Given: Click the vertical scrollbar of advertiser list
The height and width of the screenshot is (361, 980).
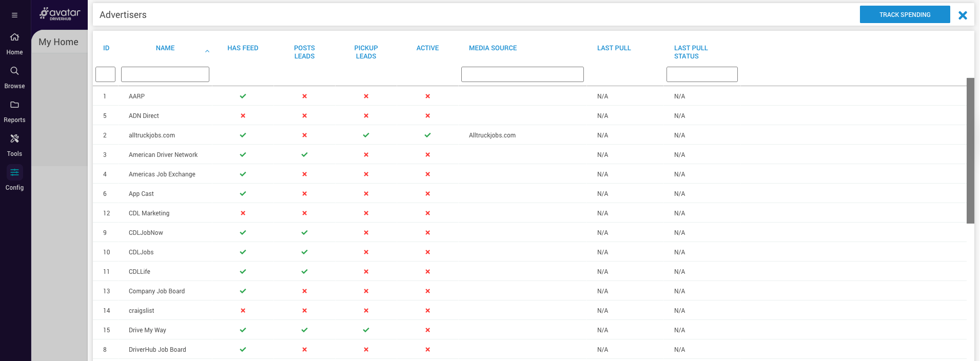Looking at the screenshot, I should coord(970,150).
